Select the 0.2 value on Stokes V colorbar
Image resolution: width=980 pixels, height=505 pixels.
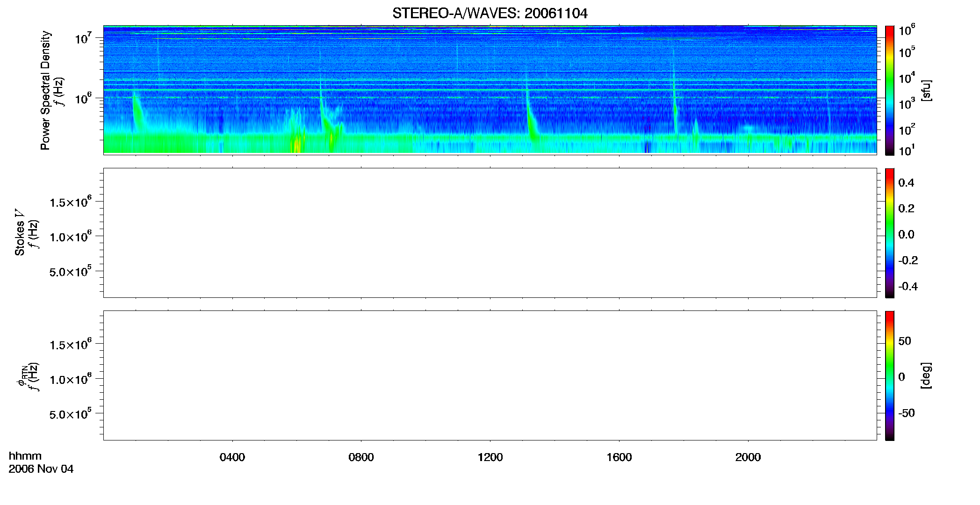click(x=906, y=209)
